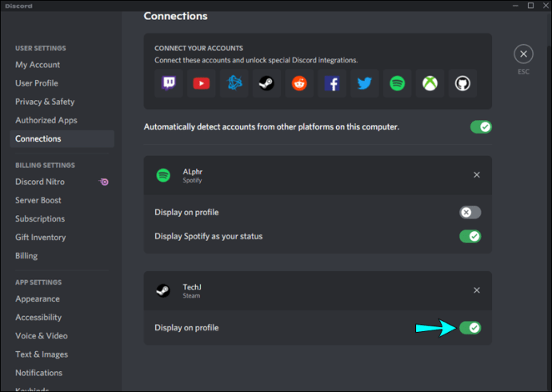Toggle automatic account detection switch
Viewport: 552px width, 392px height.
(481, 126)
